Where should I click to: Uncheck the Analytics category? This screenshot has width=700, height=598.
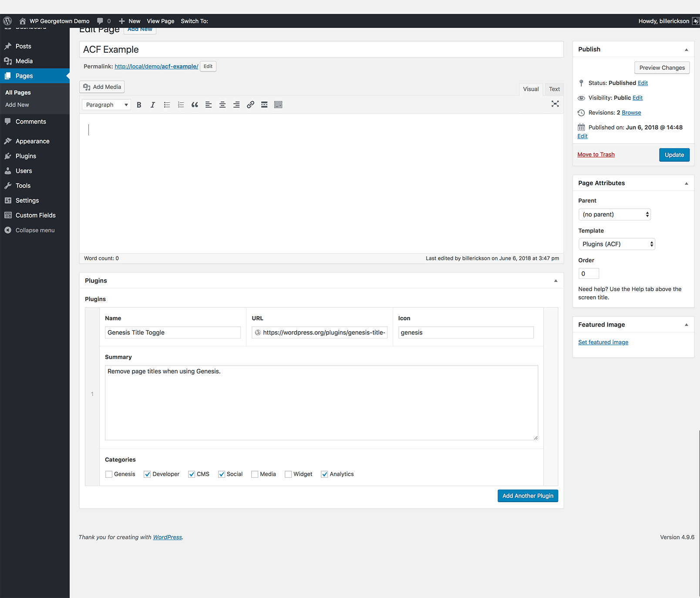coord(324,474)
